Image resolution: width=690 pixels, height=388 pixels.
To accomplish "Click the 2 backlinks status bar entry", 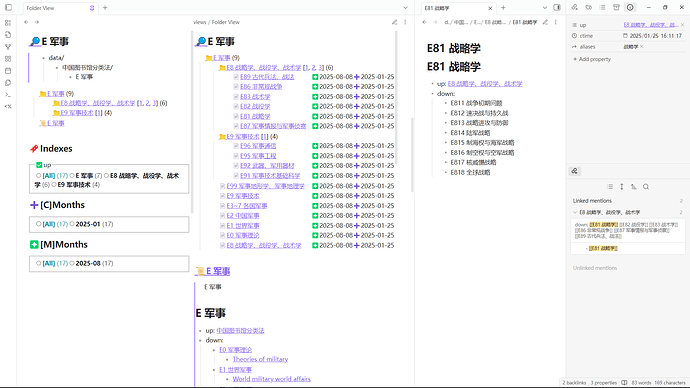I will [x=574, y=383].
